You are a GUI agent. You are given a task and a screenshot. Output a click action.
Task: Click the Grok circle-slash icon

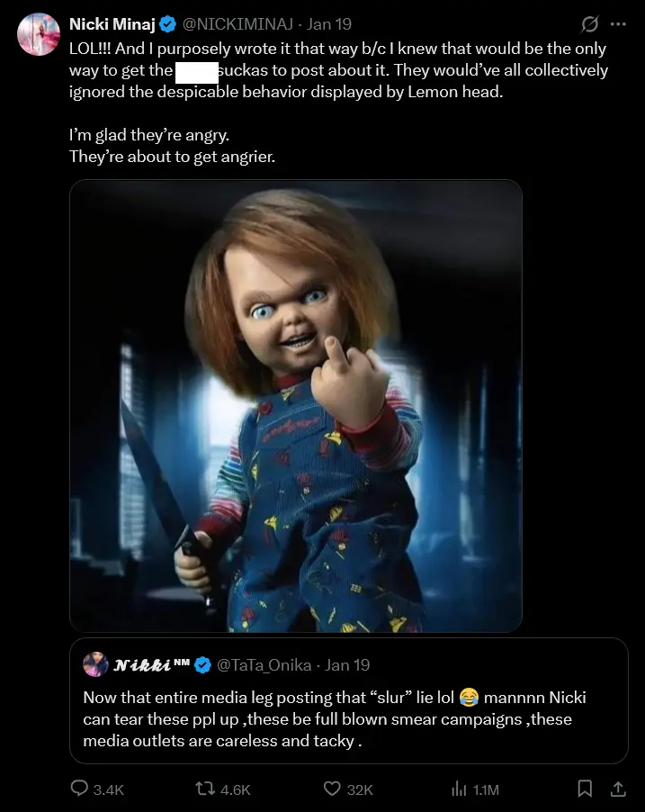[x=591, y=24]
